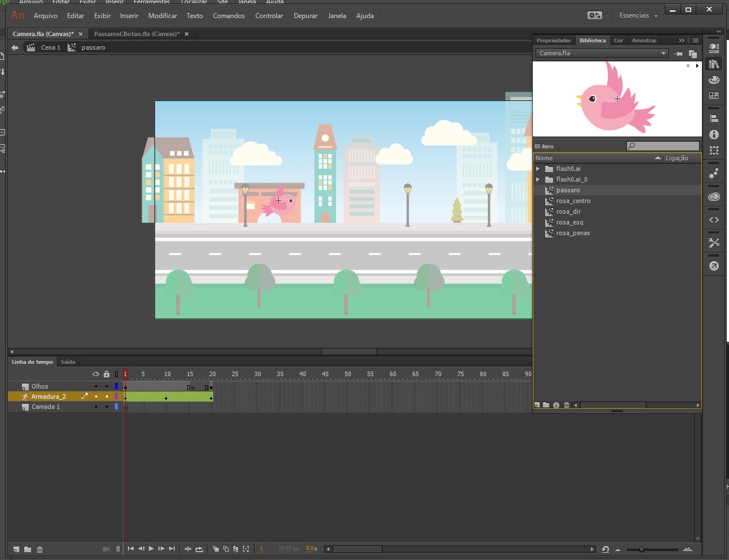Click new symbol icon in library bottom
Image resolution: width=729 pixels, height=560 pixels.
coord(537,405)
